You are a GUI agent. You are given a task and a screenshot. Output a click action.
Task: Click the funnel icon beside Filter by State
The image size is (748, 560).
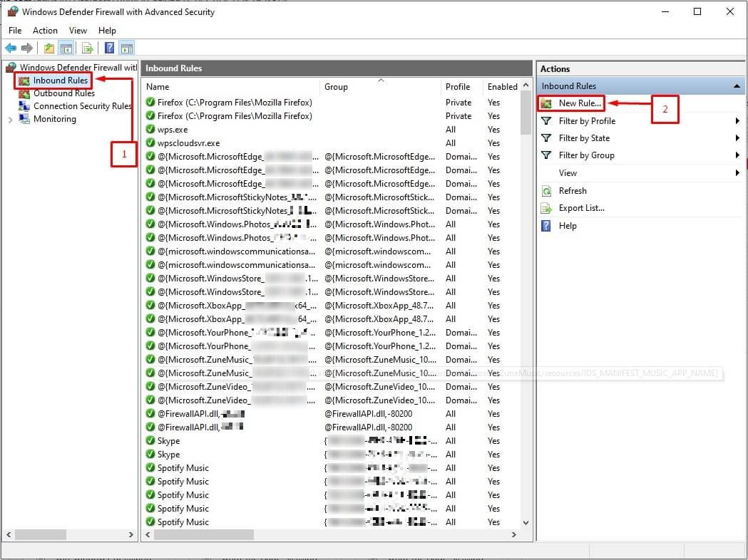click(546, 138)
